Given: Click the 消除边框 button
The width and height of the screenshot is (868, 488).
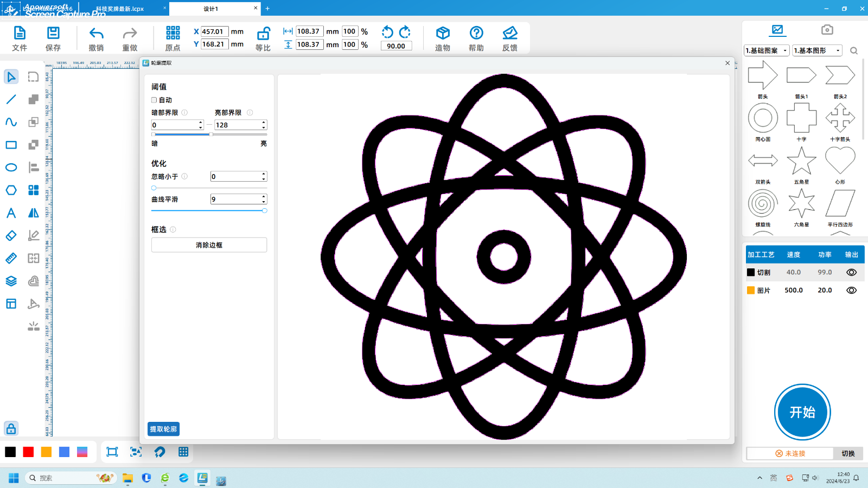Looking at the screenshot, I should click(x=209, y=245).
